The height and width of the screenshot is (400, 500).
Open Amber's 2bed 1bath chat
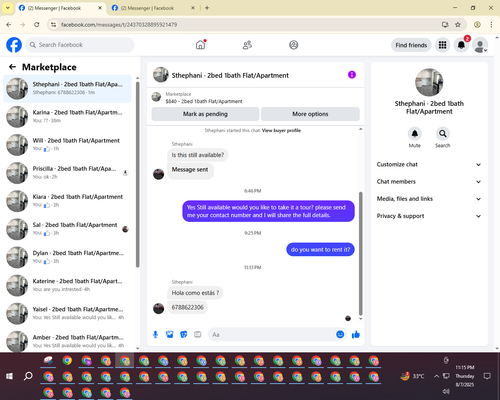[67, 341]
